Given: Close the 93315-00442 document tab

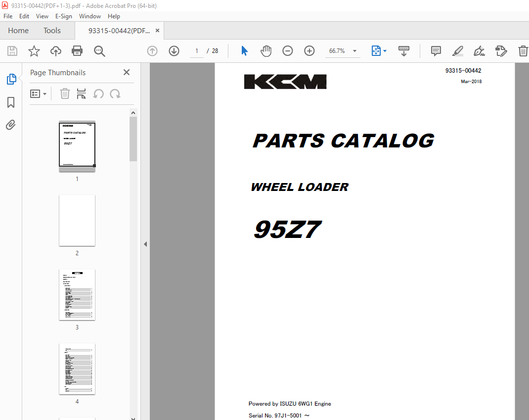Looking at the screenshot, I should [x=157, y=30].
